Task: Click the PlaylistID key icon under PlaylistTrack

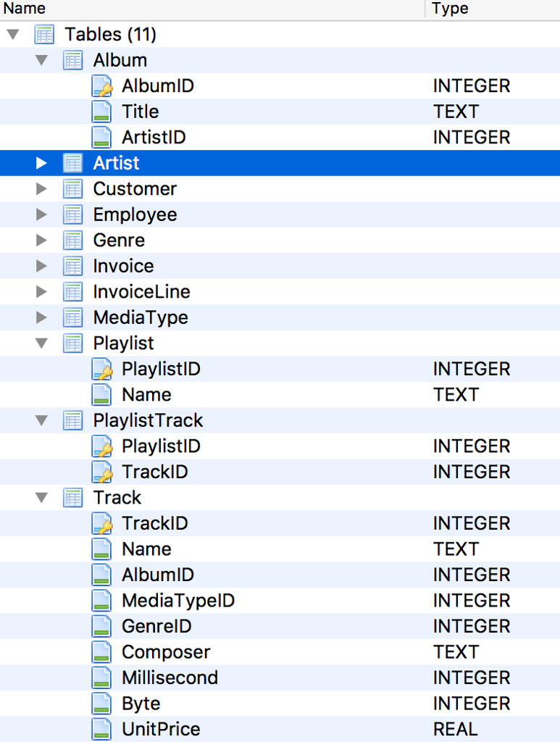Action: tap(102, 446)
